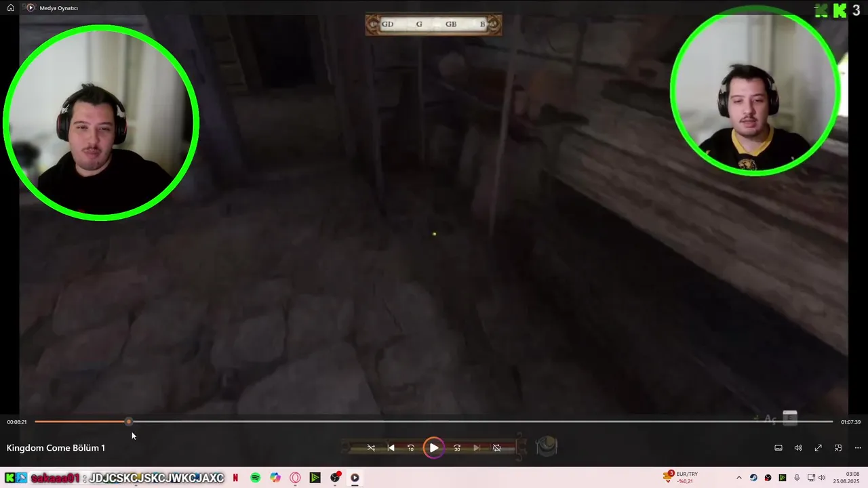
Task: Open Spotify from the taskbar
Action: pyautogui.click(x=255, y=478)
